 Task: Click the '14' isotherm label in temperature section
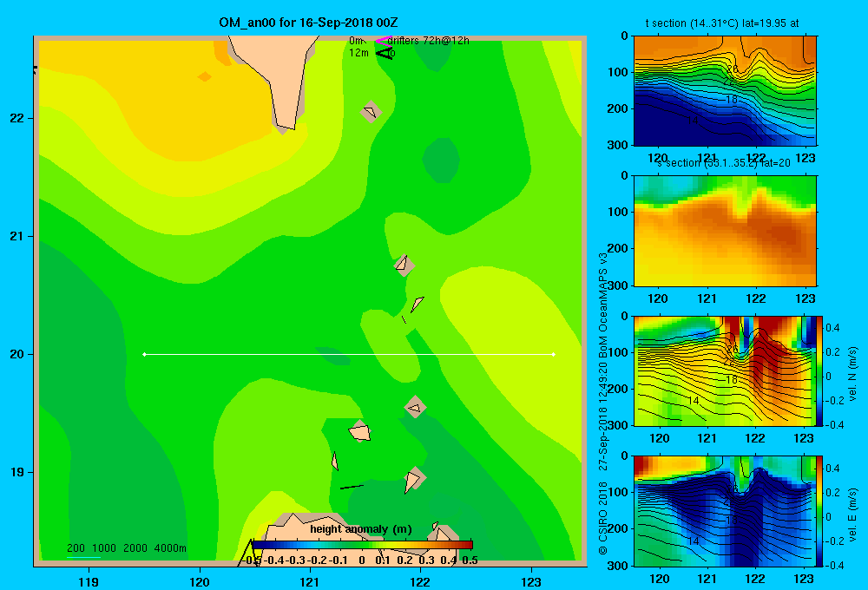coord(693,120)
